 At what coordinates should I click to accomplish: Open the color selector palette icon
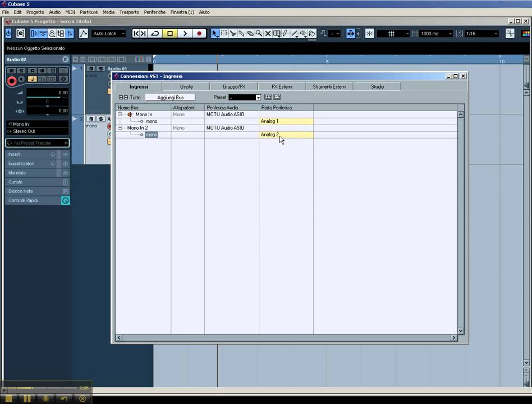[x=526, y=34]
